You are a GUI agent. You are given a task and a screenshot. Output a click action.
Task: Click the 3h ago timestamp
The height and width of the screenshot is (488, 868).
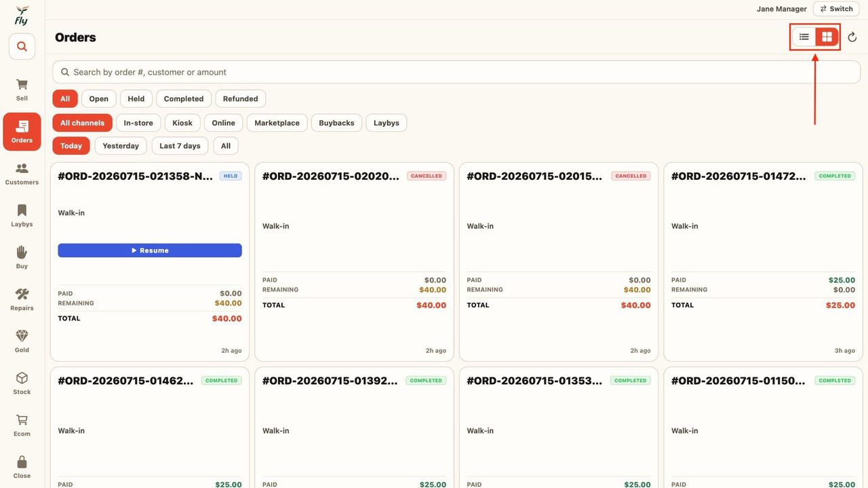point(844,351)
